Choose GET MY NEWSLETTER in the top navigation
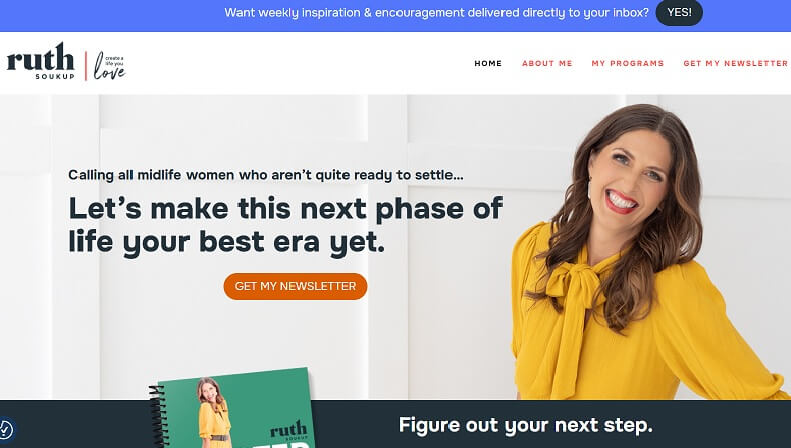 click(x=736, y=64)
